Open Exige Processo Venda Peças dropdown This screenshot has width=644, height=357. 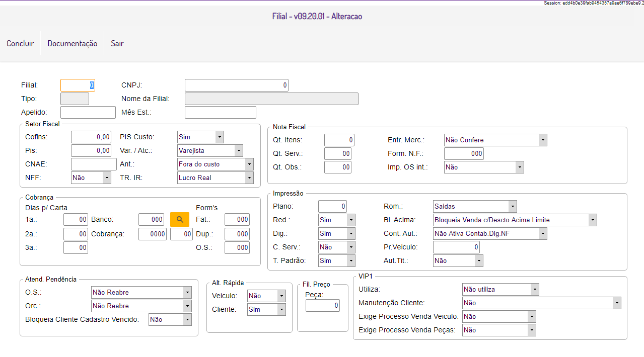(x=499, y=330)
